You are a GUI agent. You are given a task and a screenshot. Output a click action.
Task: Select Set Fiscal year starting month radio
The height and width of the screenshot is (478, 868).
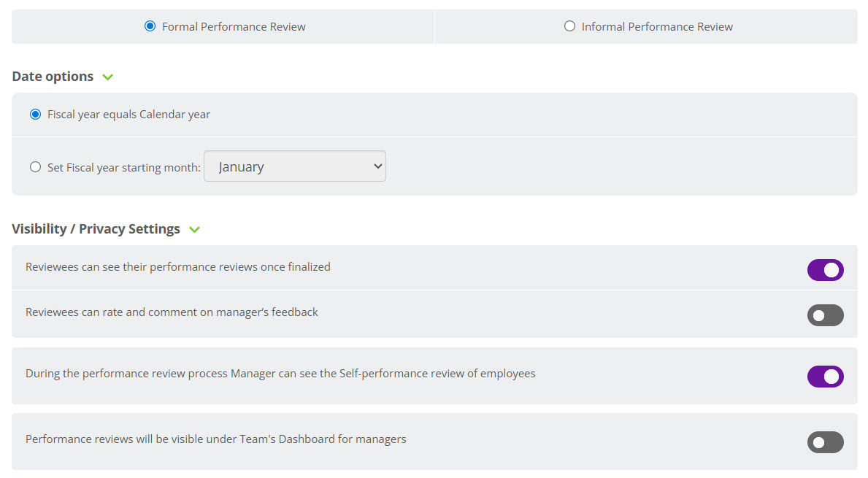pos(35,167)
